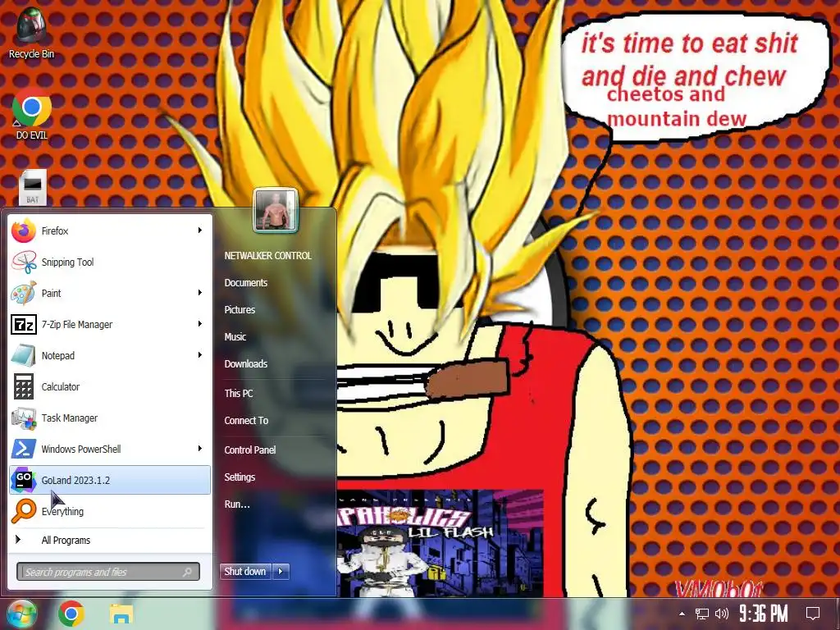Viewport: 840px width, 630px height.
Task: Open File Explorer from the taskbar
Action: pos(121,614)
